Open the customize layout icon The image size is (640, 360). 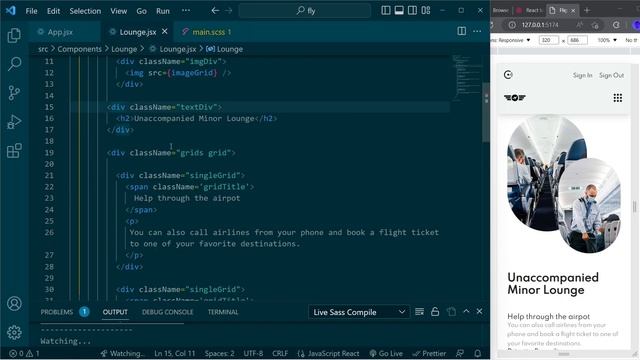(426, 11)
